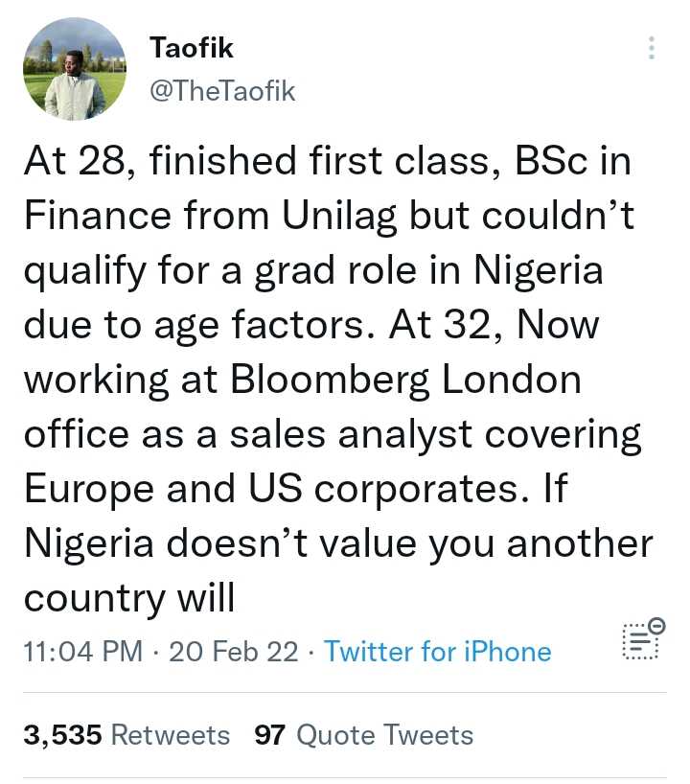Open the @TheTaofik handle

pos(223,91)
